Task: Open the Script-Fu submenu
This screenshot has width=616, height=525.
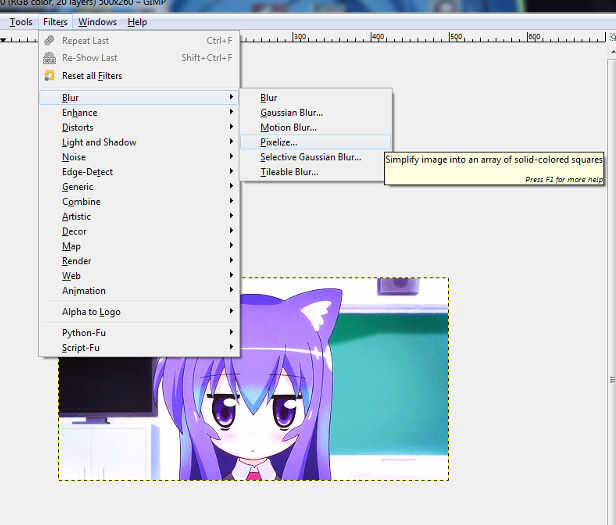Action: 139,348
